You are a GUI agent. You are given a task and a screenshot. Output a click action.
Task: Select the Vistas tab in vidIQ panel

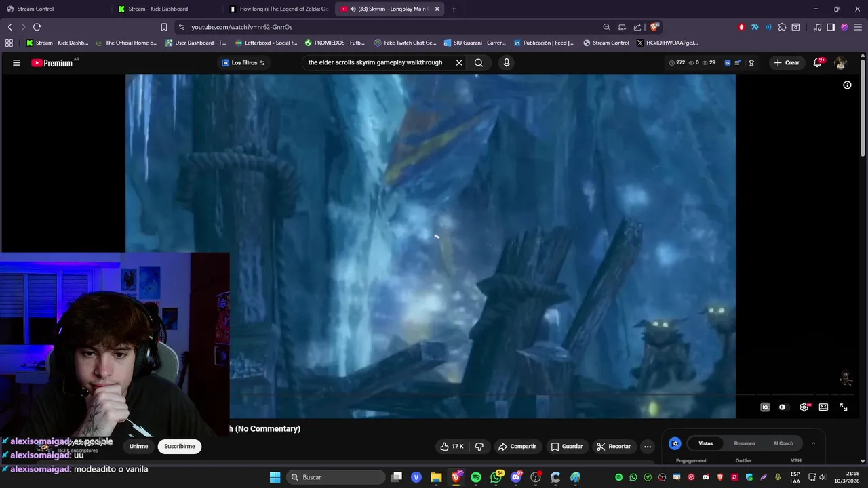pyautogui.click(x=706, y=443)
